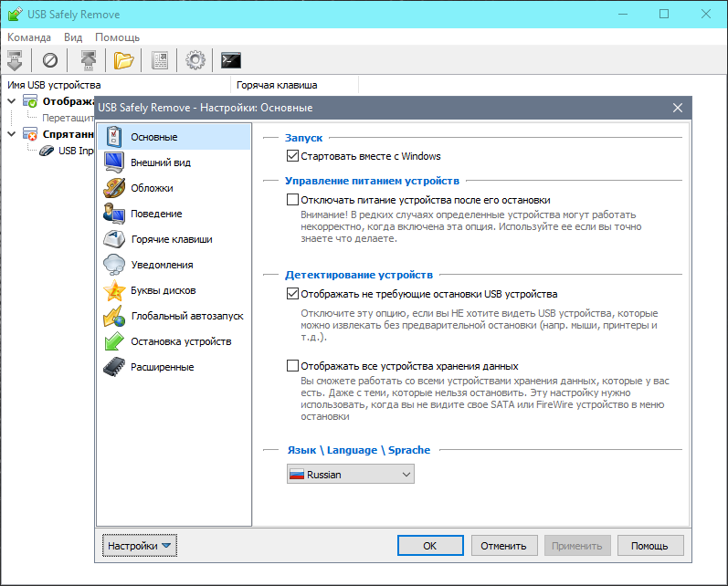Click the terminal command-line toolbar icon
The width and height of the screenshot is (728, 586).
231,60
